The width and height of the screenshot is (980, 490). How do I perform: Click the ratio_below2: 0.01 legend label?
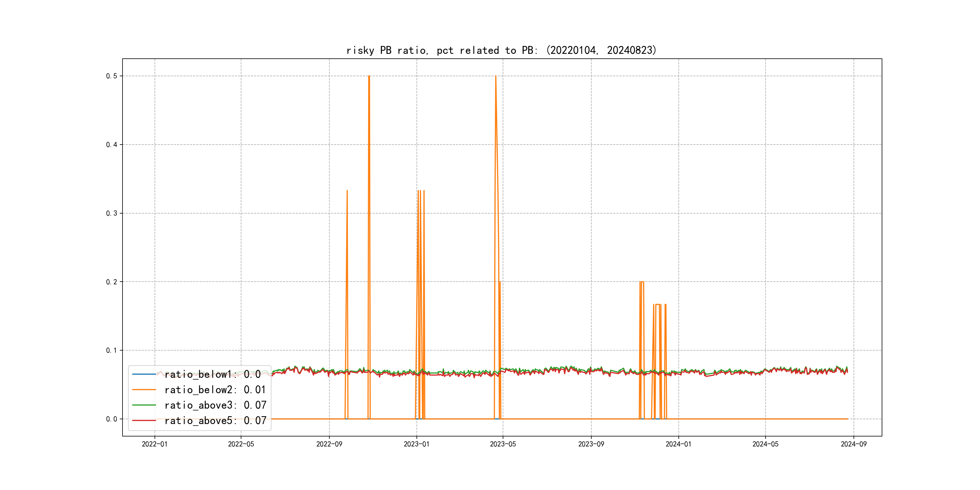click(x=215, y=390)
